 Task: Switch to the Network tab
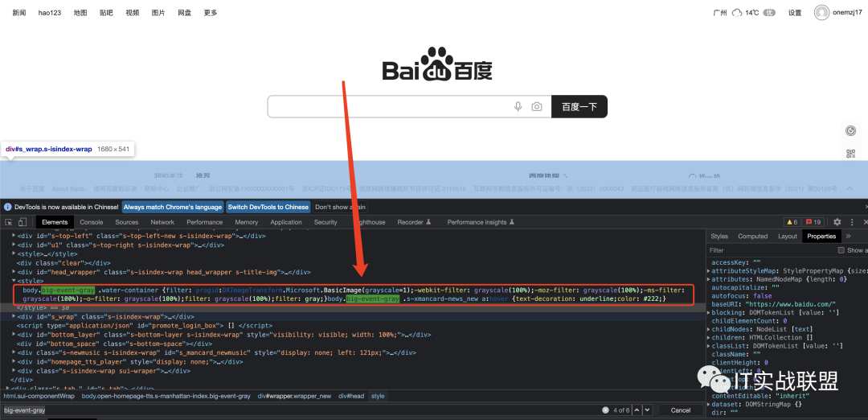click(162, 222)
